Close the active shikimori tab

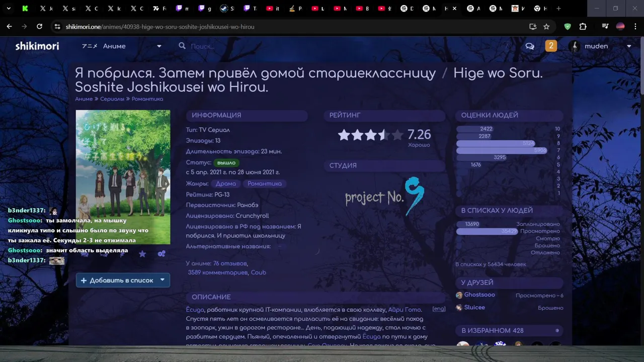coord(455,9)
